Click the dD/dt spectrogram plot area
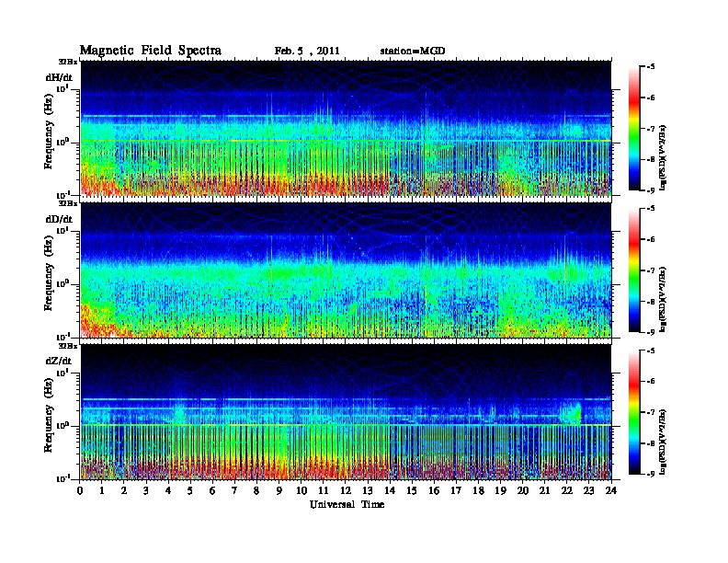The image size is (728, 563). pyautogui.click(x=346, y=270)
